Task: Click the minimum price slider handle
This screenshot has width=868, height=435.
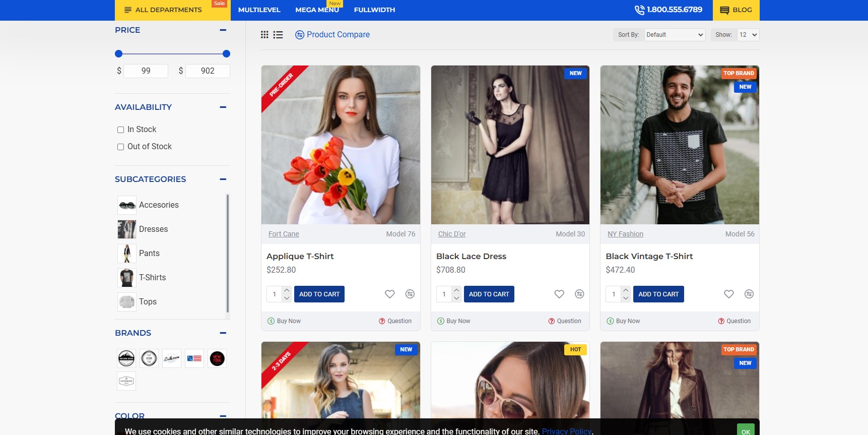Action: click(118, 54)
